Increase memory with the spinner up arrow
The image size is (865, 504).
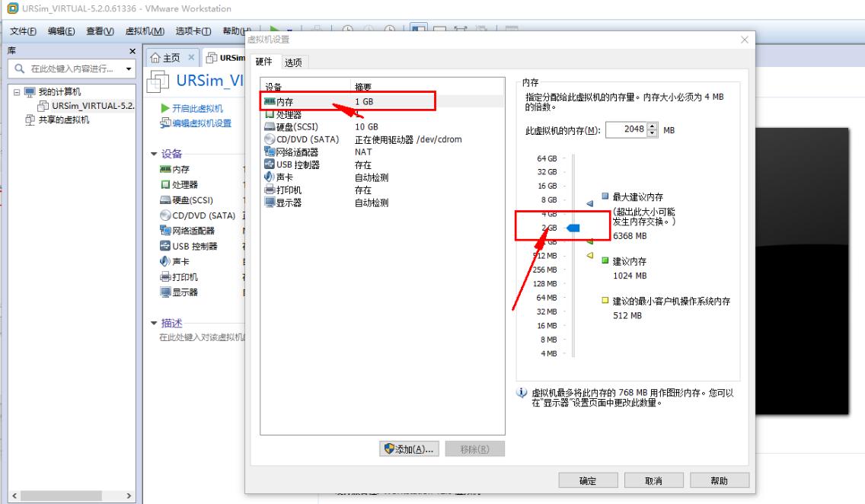pyautogui.click(x=652, y=126)
